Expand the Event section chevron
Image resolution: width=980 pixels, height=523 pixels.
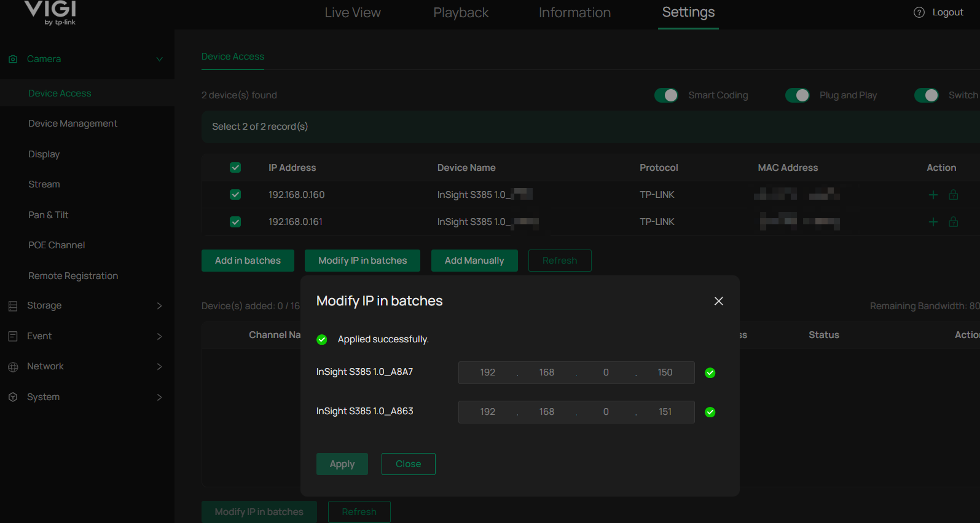(x=159, y=336)
